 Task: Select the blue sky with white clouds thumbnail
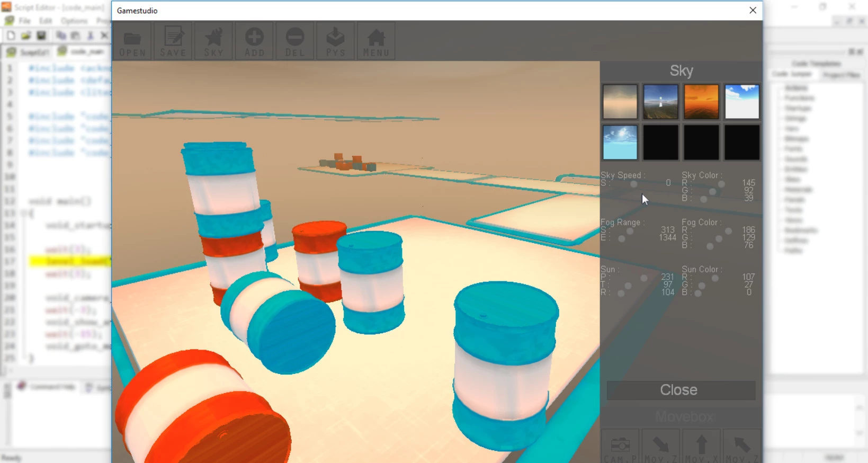point(742,102)
